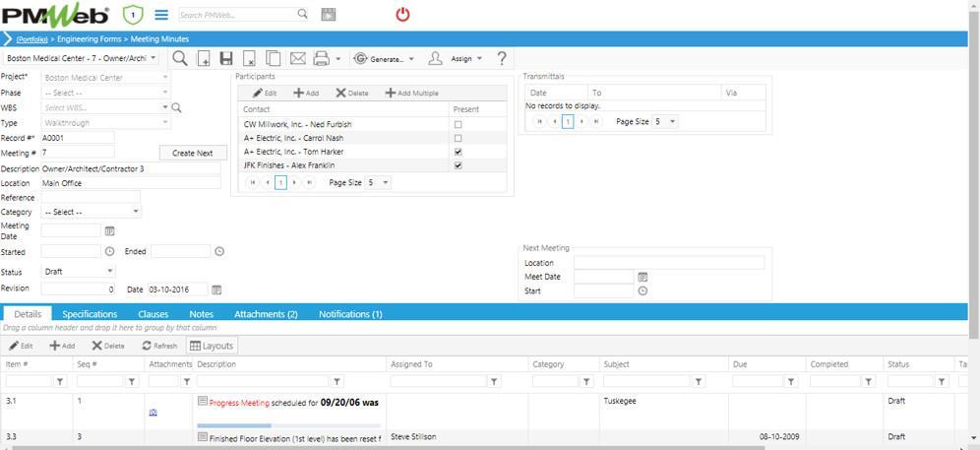Screen dimensions: 980x450
Task: Open the Started time clock picker
Action: [109, 252]
